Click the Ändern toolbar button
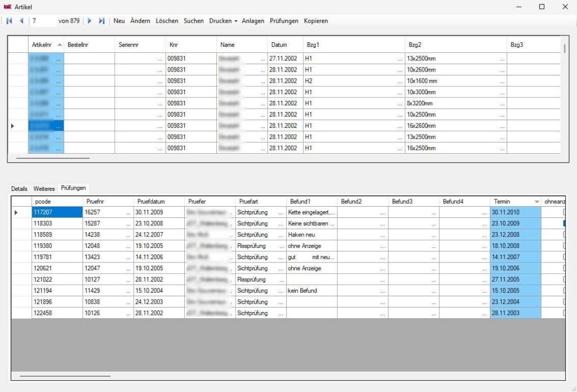577x392 pixels. [140, 21]
